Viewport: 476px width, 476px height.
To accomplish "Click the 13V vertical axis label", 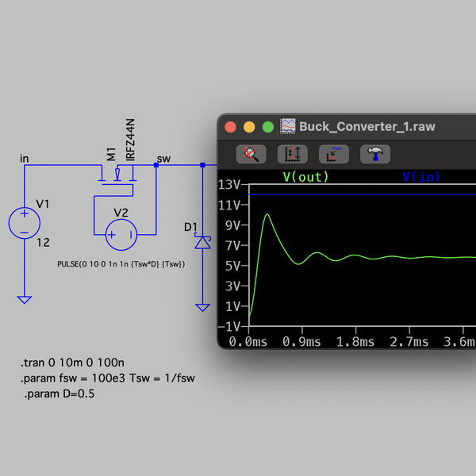I will 229,185.
